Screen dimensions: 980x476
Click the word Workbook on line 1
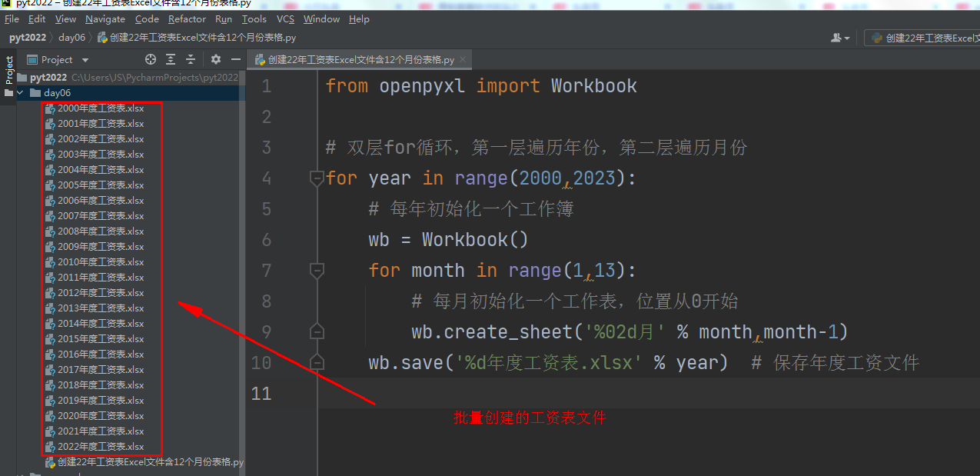pos(594,86)
